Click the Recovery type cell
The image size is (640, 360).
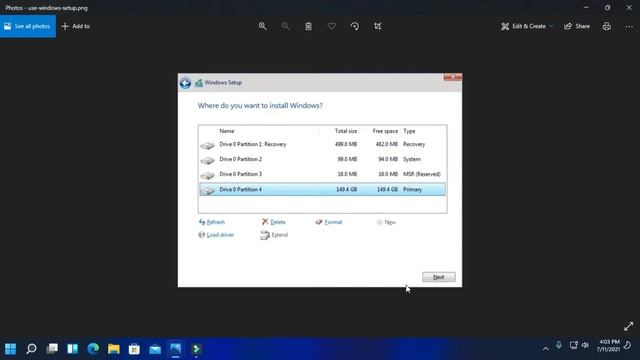(x=414, y=144)
